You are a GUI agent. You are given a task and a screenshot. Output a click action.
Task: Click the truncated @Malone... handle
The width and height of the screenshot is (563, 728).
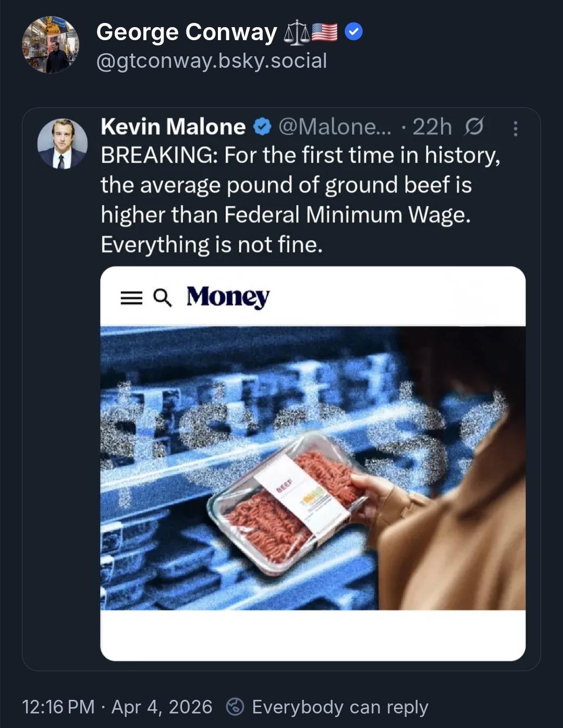click(x=335, y=127)
